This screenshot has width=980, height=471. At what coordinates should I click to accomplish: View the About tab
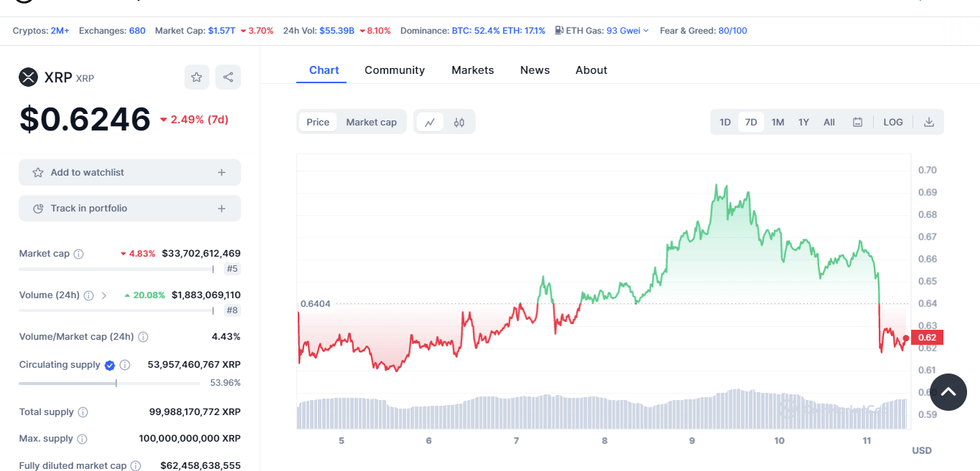[x=591, y=70]
